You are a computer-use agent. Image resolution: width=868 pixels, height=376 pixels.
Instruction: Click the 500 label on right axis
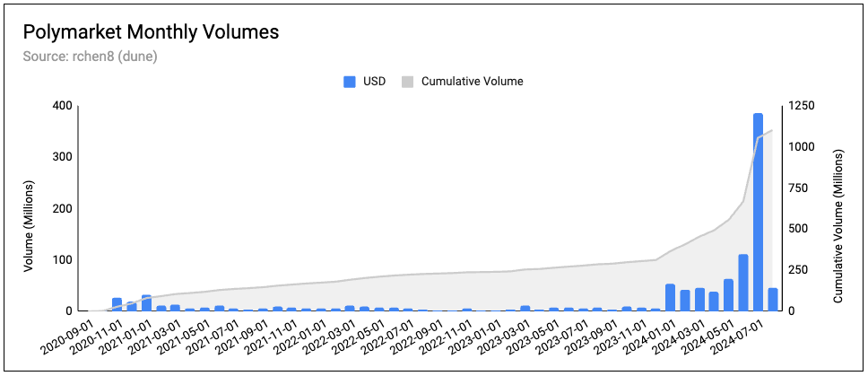coord(796,229)
